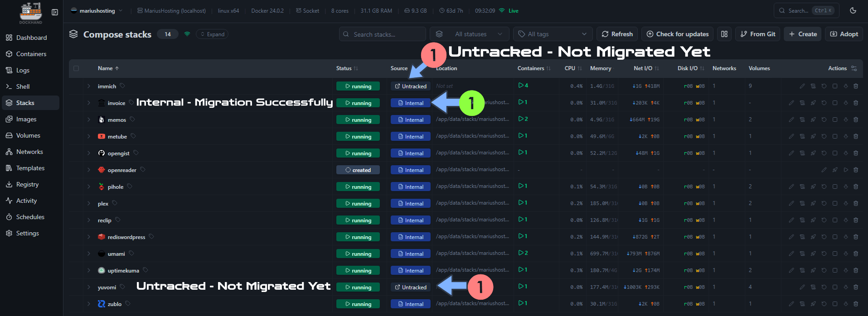Expand the memos stack row
868x316 pixels.
coord(89,120)
